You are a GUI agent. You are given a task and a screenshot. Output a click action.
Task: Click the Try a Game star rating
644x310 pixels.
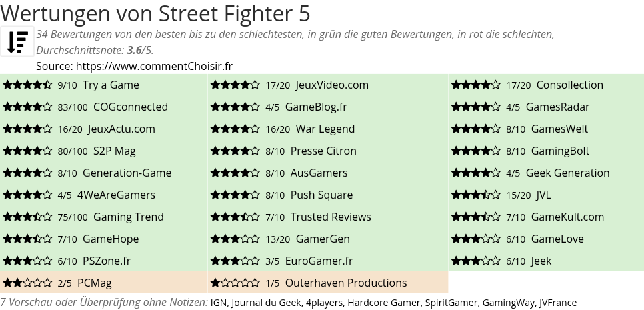(27, 85)
